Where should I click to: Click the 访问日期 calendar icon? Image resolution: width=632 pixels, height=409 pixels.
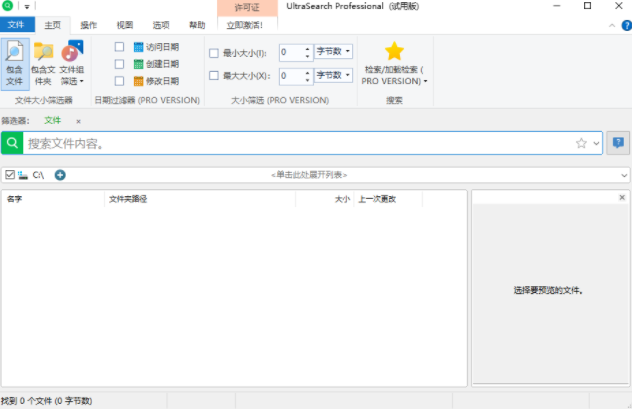[138, 47]
